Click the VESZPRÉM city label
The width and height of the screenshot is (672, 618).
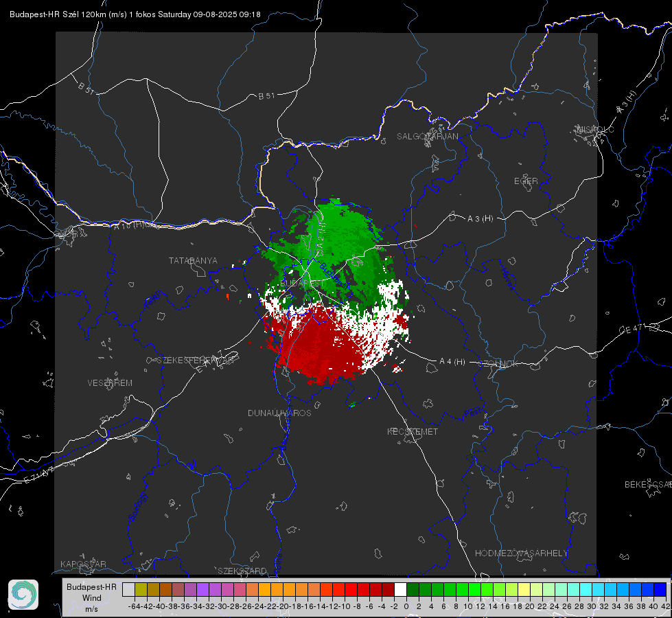110,382
